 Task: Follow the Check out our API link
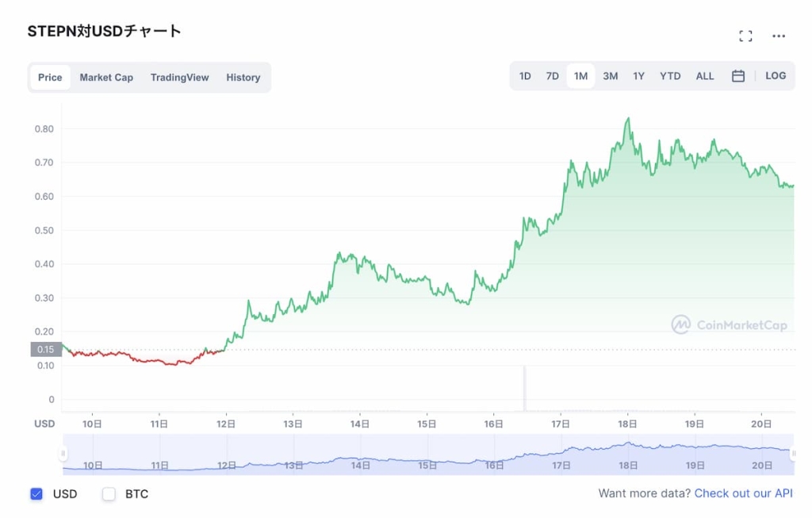click(743, 493)
